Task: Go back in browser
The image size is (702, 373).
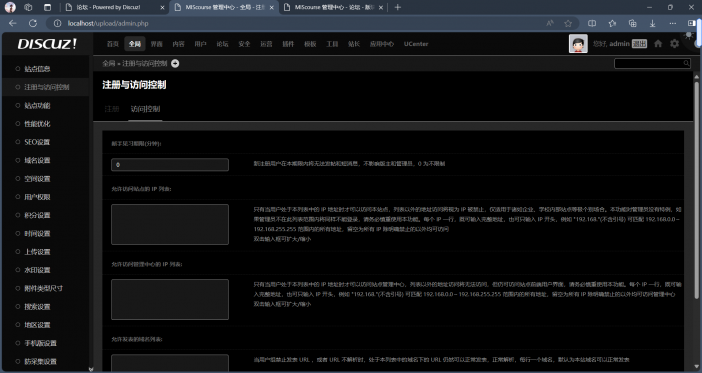Action: coord(13,23)
